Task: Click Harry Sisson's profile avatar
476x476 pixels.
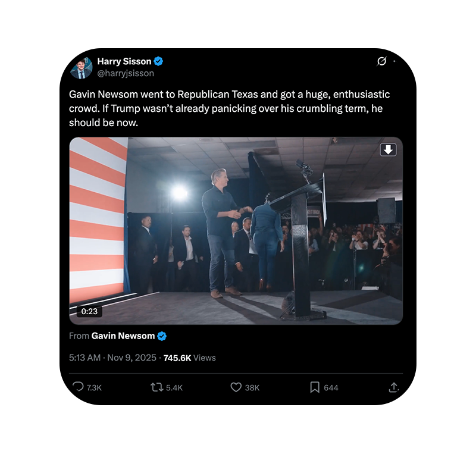Action: point(82,67)
